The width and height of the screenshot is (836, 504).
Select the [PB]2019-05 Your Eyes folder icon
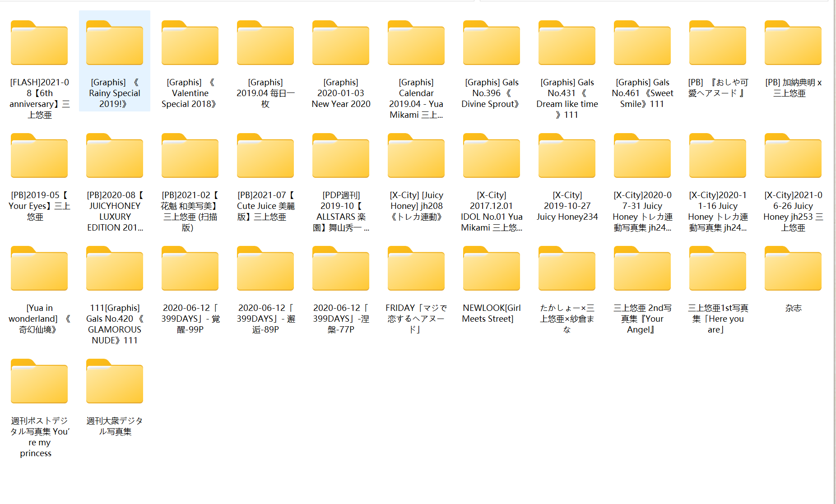coord(39,156)
